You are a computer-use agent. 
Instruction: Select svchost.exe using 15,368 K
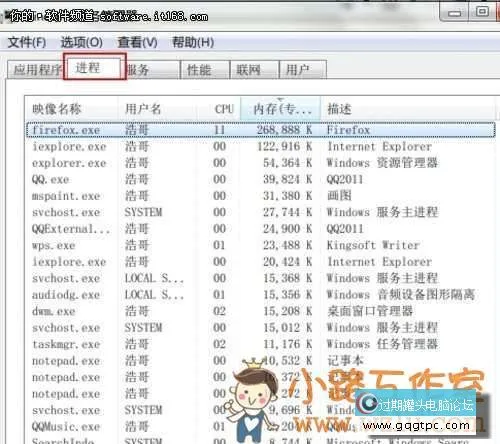(261, 278)
